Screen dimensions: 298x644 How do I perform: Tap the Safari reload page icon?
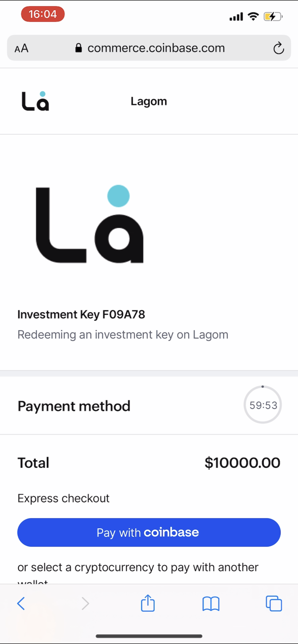279,48
